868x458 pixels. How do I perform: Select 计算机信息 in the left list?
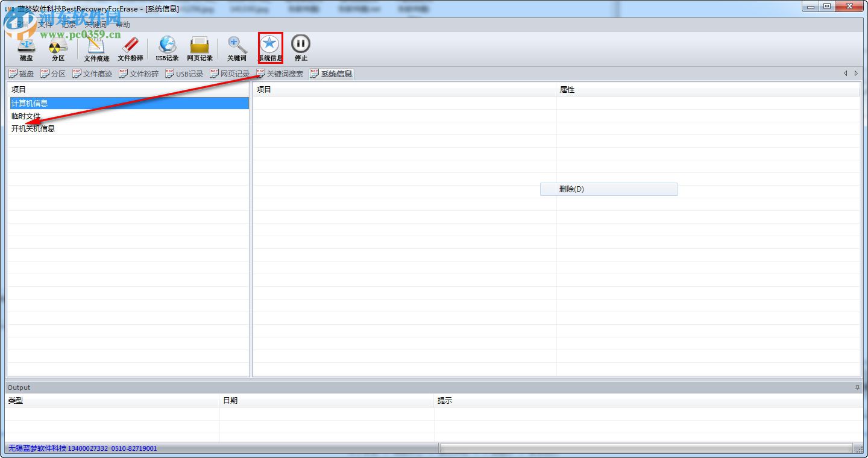click(x=129, y=103)
